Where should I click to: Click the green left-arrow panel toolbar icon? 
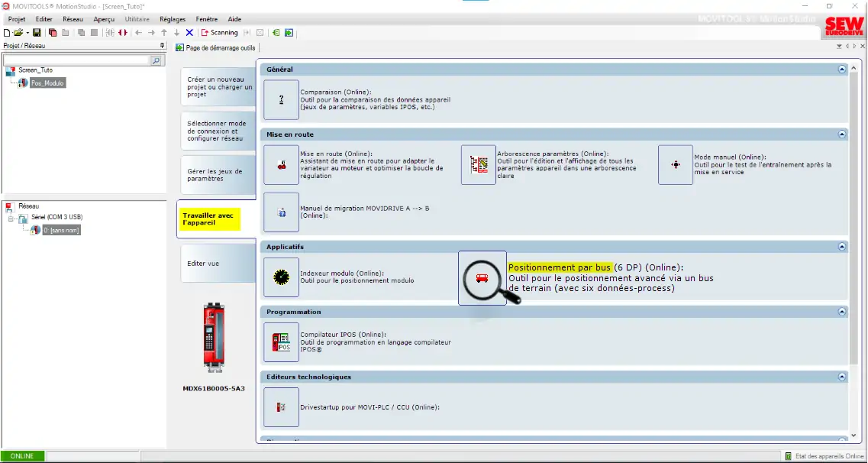pos(276,33)
